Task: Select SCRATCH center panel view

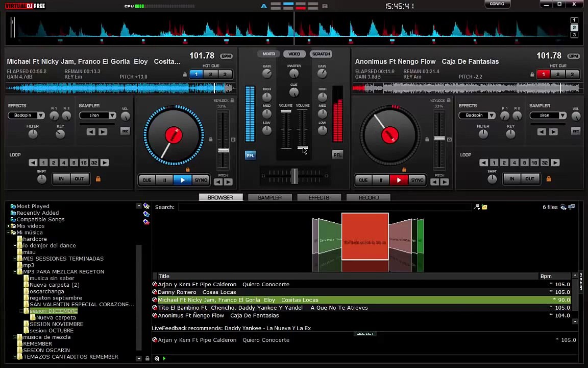Action: [x=321, y=54]
